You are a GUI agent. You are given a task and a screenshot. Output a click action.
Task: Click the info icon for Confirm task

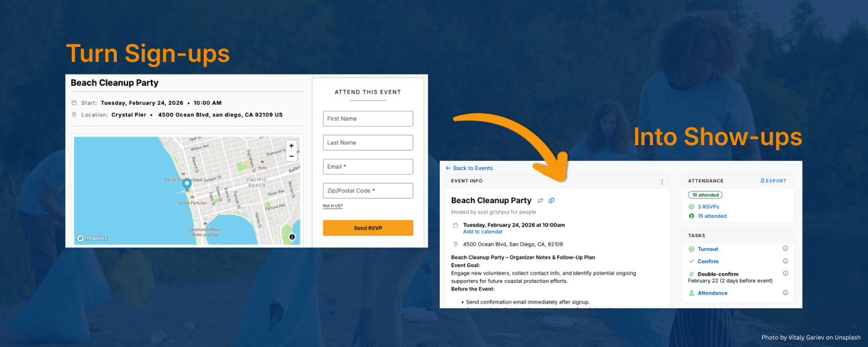pos(785,261)
